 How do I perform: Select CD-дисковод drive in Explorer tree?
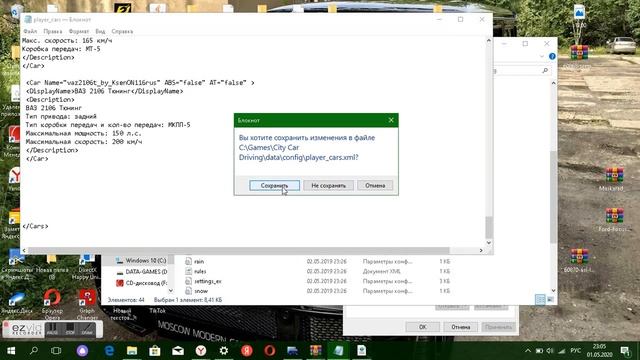pos(141,282)
